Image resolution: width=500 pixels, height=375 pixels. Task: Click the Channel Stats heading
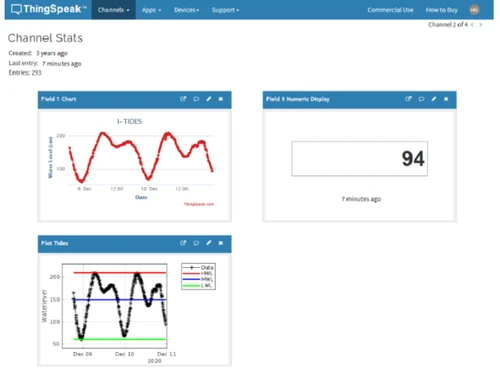[x=45, y=38]
